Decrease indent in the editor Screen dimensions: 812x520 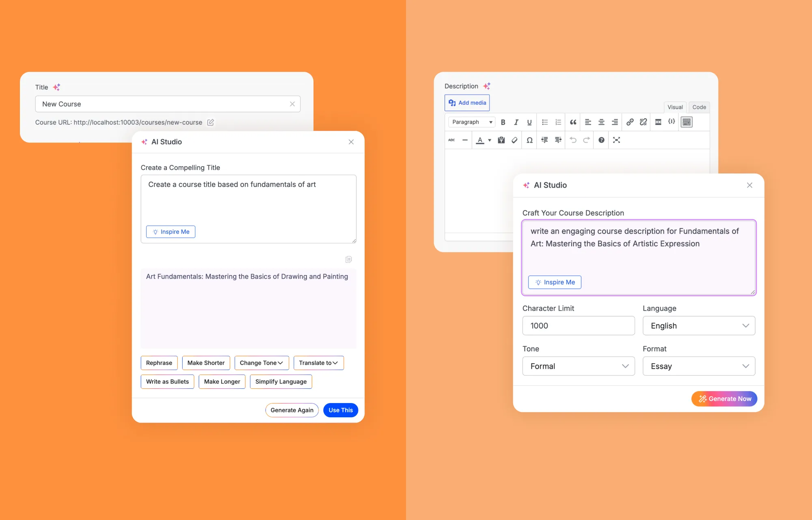(544, 140)
